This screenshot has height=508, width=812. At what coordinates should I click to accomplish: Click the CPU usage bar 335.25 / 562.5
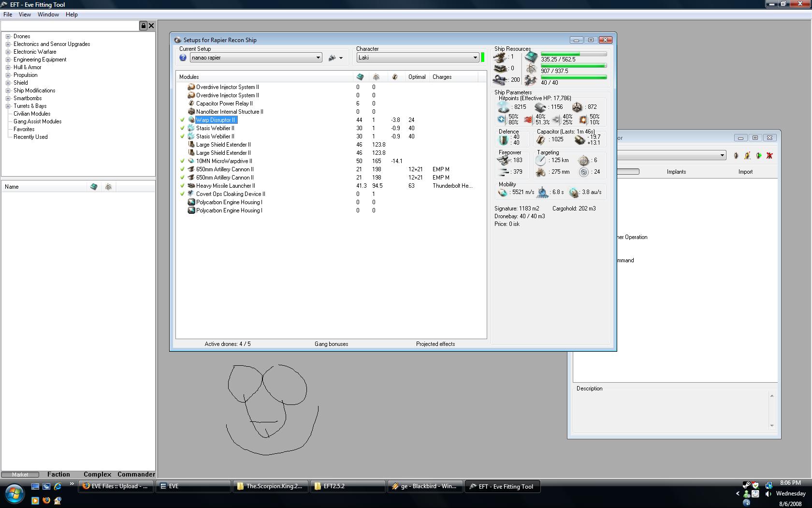(574, 54)
